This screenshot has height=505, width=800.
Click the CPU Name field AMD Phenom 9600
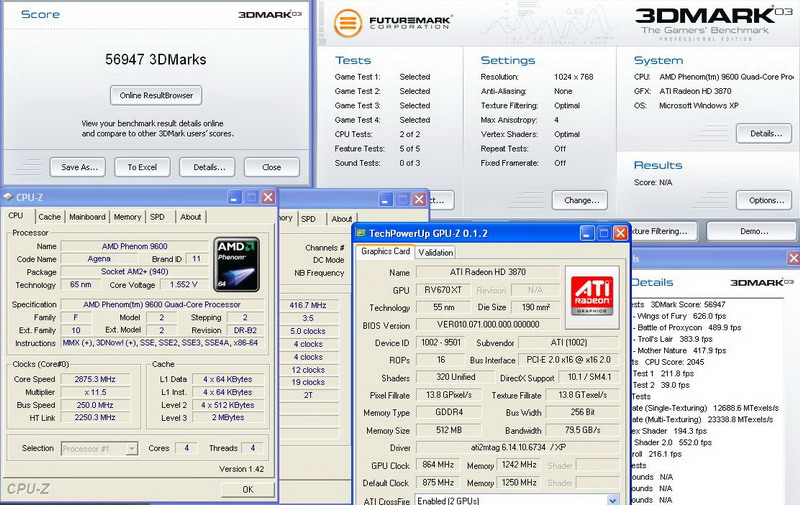pyautogui.click(x=135, y=246)
